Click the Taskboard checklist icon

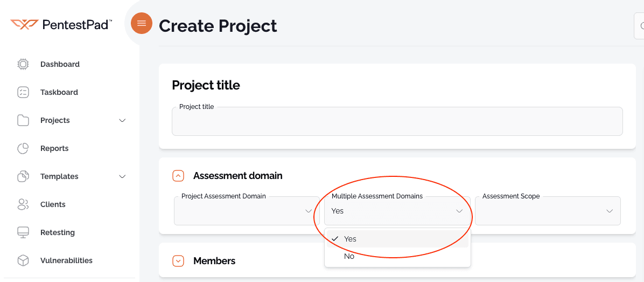click(x=23, y=92)
